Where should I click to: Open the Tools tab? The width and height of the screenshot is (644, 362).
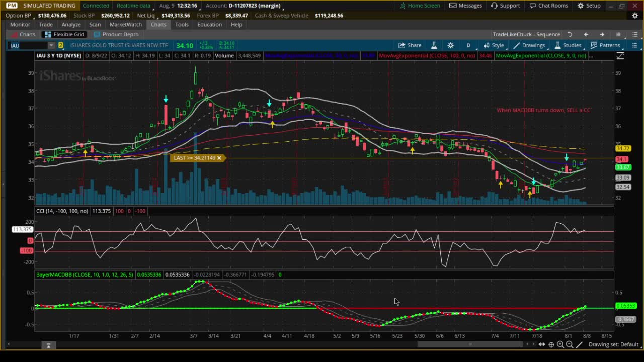182,24
